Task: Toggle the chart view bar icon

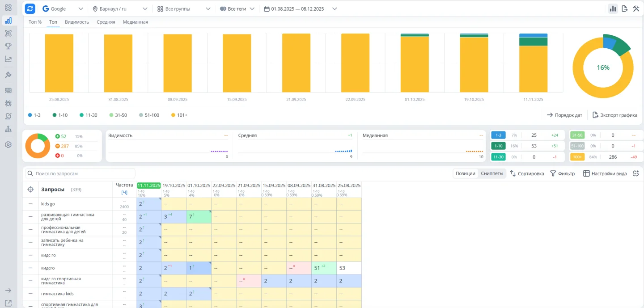Action: [613, 8]
